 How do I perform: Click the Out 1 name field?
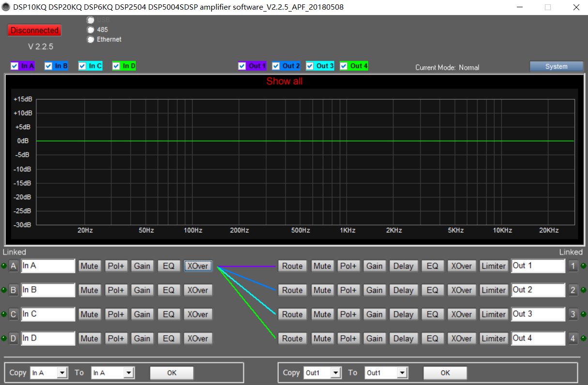(x=538, y=266)
